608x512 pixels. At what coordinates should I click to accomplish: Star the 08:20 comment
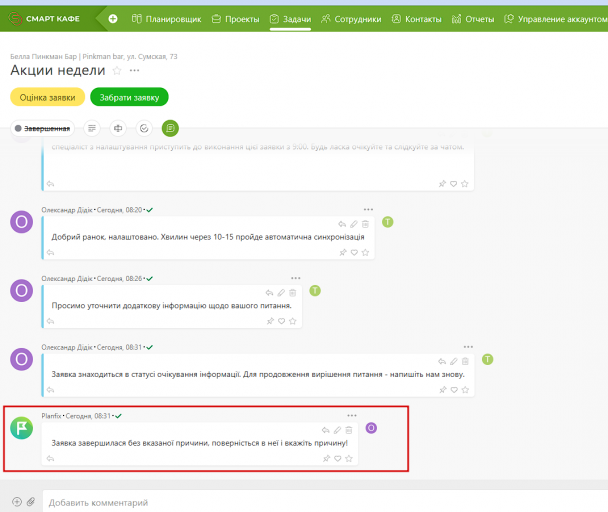click(365, 253)
